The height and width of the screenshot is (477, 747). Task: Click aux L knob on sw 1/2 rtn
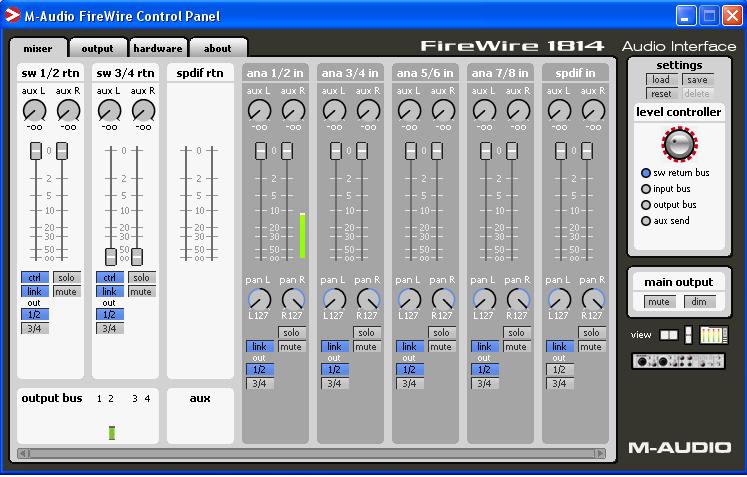point(34,111)
